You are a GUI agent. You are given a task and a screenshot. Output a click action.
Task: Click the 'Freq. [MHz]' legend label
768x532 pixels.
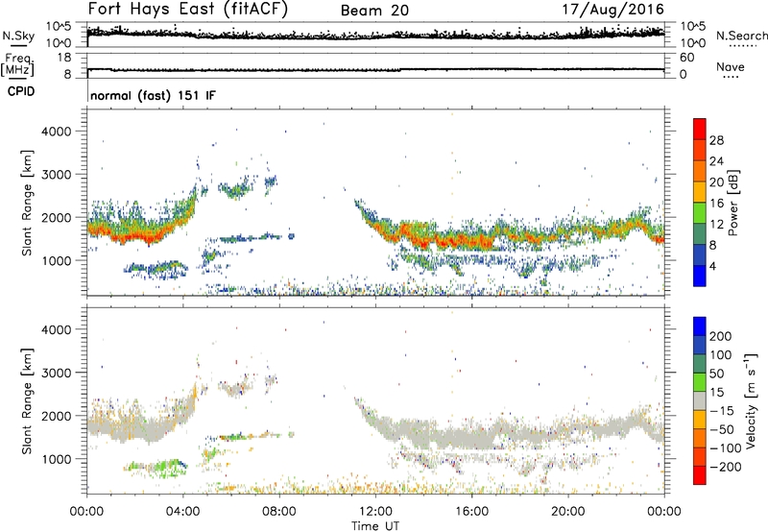click(x=17, y=66)
